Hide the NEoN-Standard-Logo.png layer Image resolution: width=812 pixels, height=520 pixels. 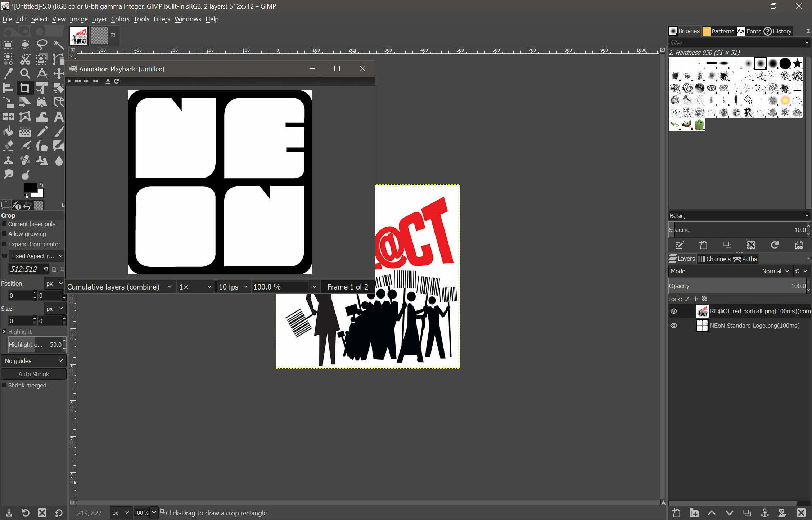tap(674, 326)
